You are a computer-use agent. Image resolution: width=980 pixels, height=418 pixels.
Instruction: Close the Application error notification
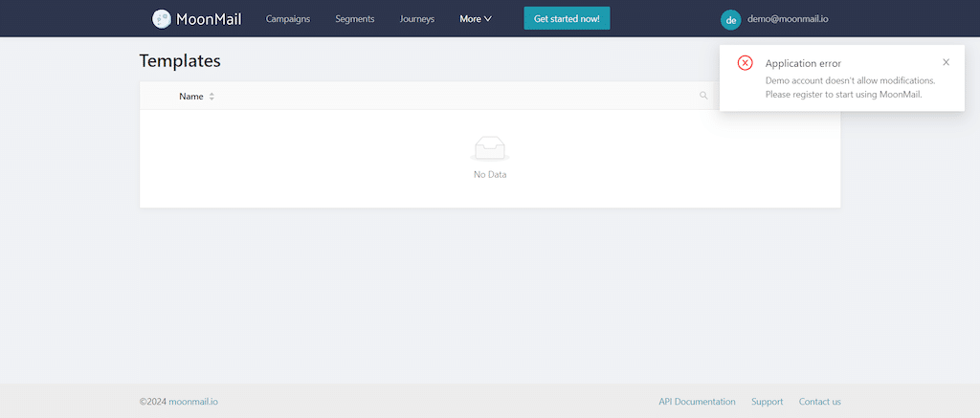coord(946,62)
